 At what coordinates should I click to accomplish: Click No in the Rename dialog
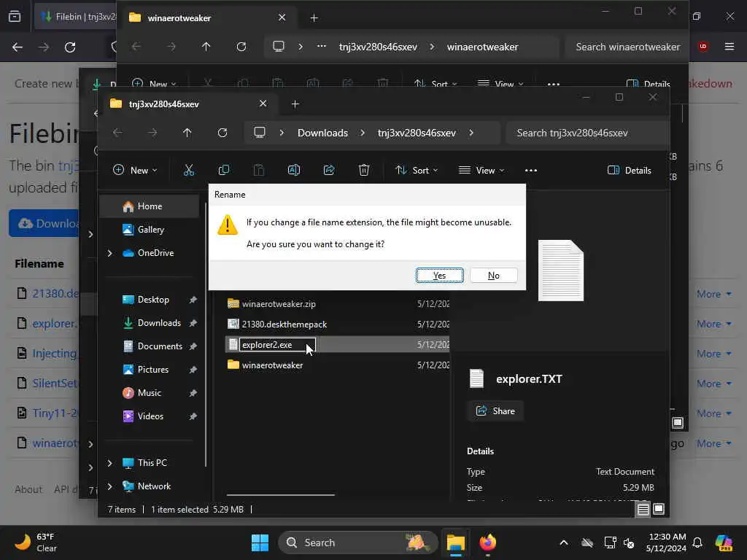494,275
